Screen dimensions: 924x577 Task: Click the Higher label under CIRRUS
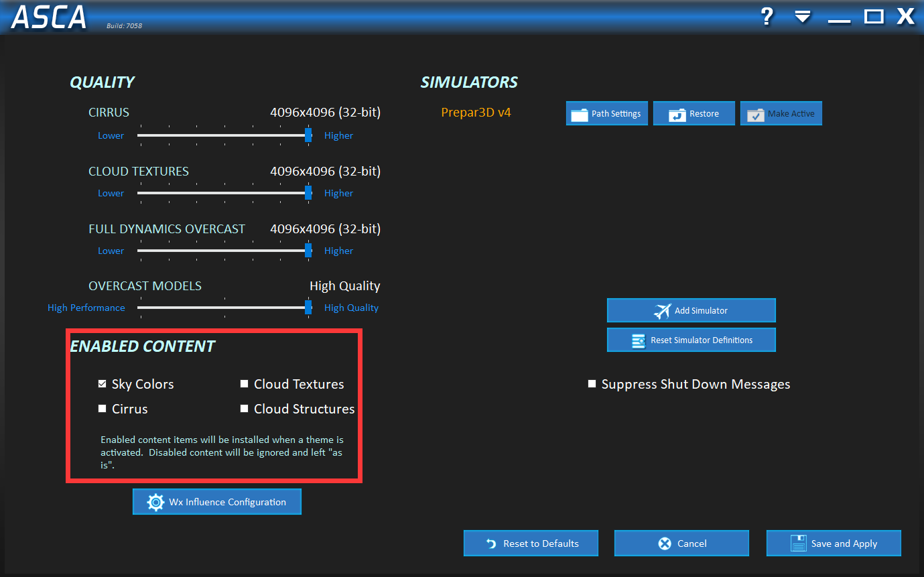tap(338, 135)
